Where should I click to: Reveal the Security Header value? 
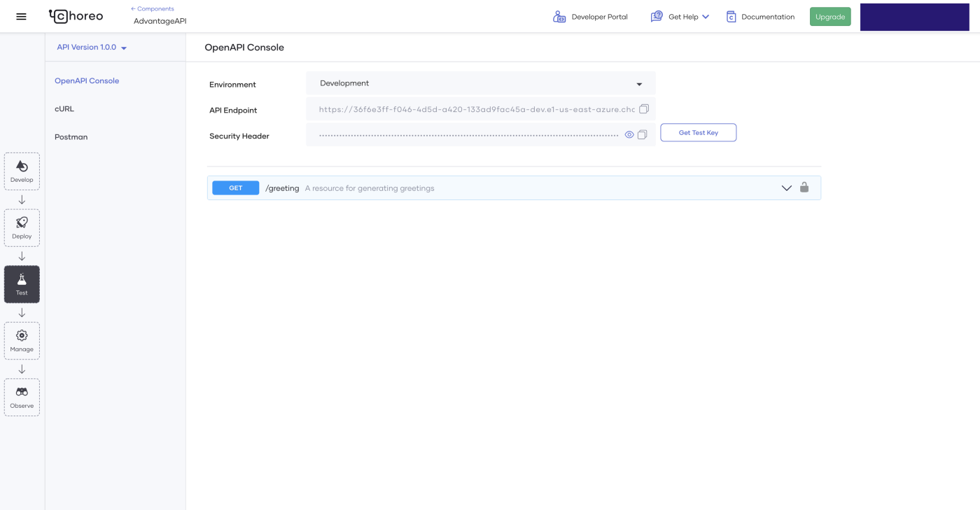(629, 135)
